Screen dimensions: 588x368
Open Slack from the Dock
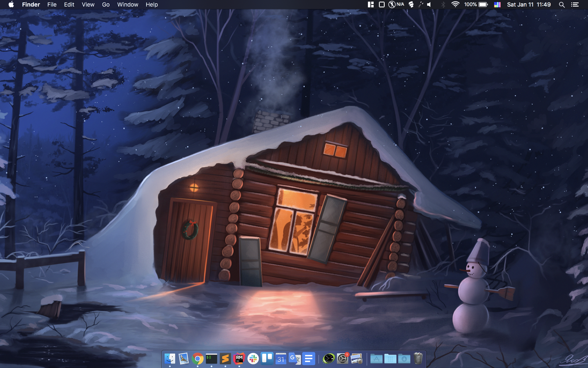pyautogui.click(x=253, y=359)
